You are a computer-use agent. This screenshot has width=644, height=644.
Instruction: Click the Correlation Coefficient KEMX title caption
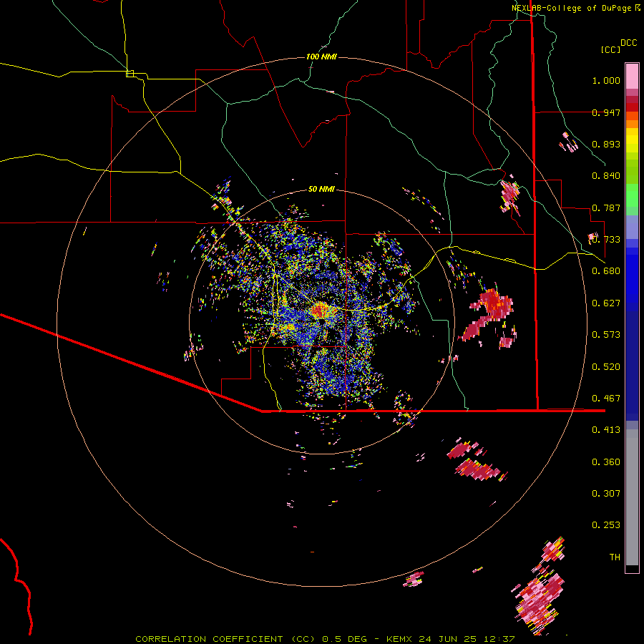(x=325, y=639)
